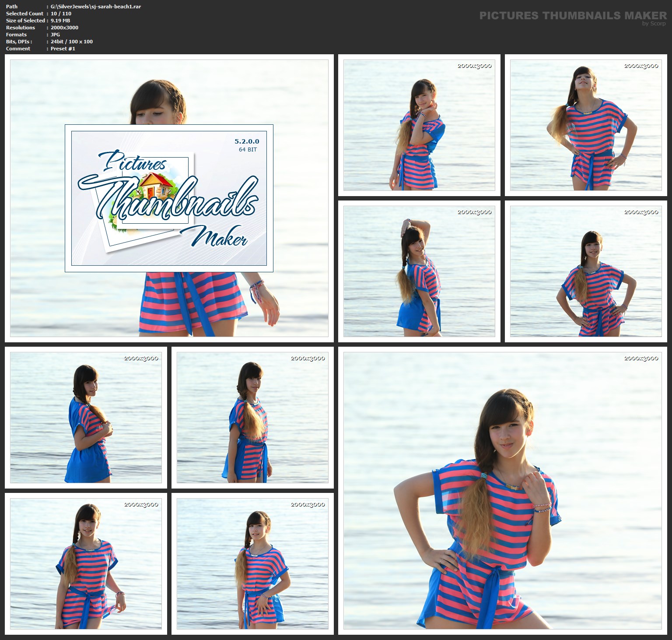Image resolution: width=672 pixels, height=640 pixels.
Task: Click the path G:\SilverJewels\sj-sarah-beach1.rar
Action: (96, 7)
